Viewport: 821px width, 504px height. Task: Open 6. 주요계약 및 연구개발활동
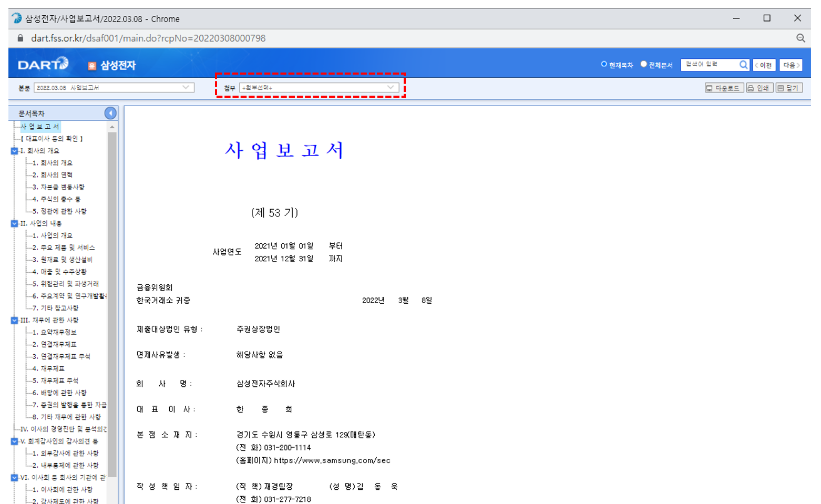[x=69, y=296]
